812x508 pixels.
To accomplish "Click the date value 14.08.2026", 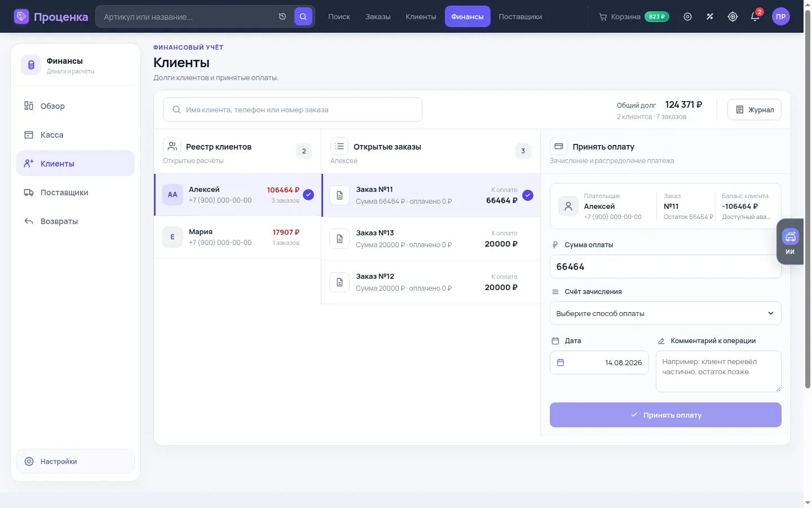I will [x=623, y=362].
